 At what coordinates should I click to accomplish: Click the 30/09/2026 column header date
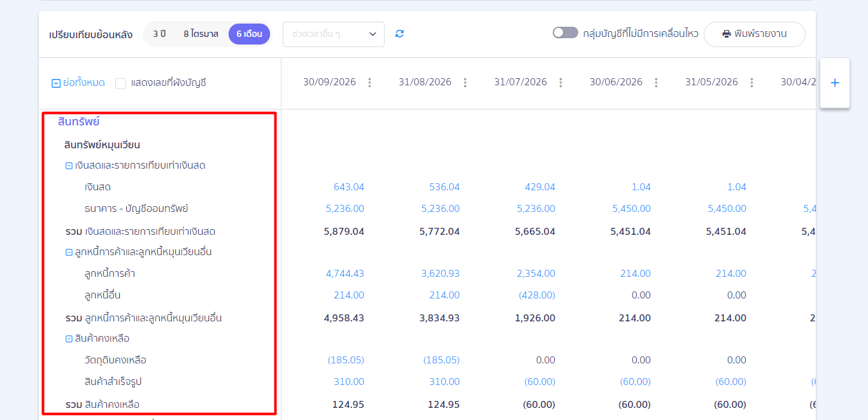pyautogui.click(x=329, y=82)
